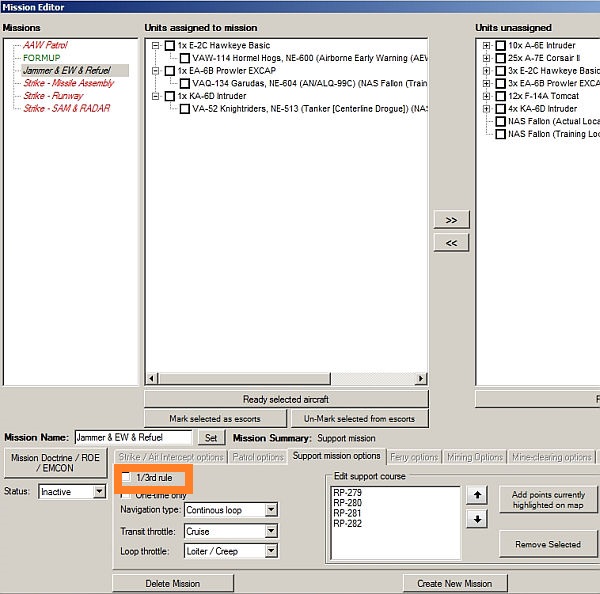Screen dimensions: 600x594
Task: Click the assigned units horizontal scrollbar thumb
Action: click(x=244, y=379)
